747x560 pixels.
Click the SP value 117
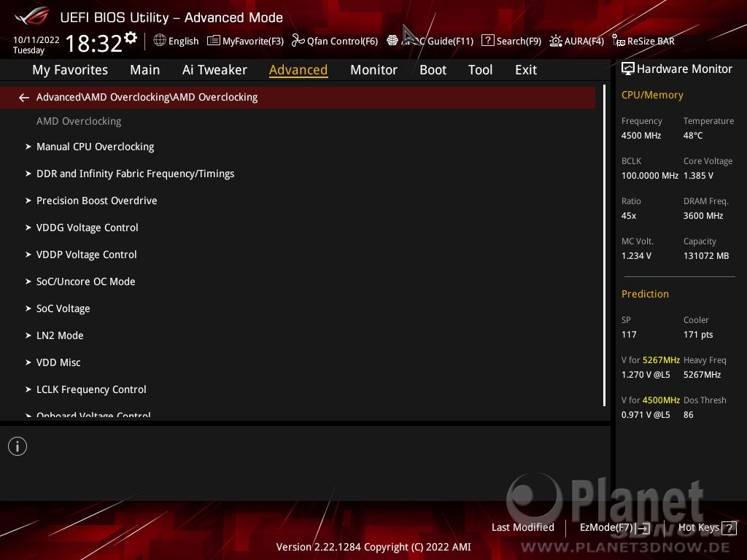click(x=628, y=334)
